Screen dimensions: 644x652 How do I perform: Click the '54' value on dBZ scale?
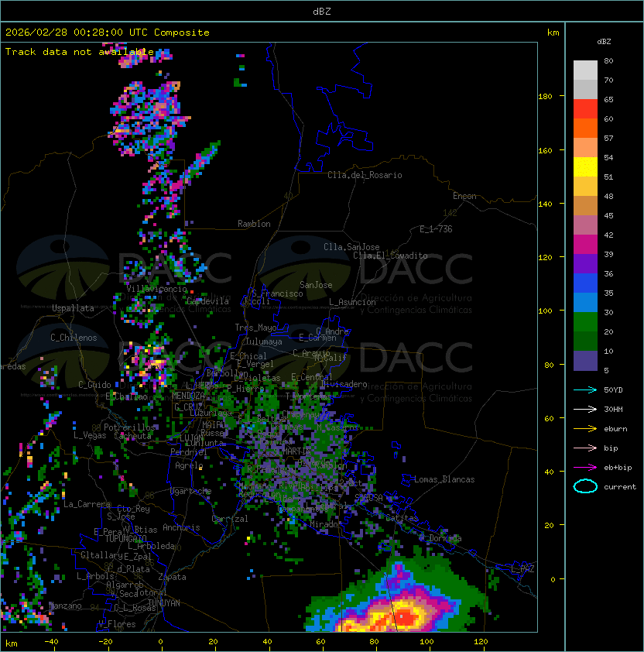pos(608,158)
